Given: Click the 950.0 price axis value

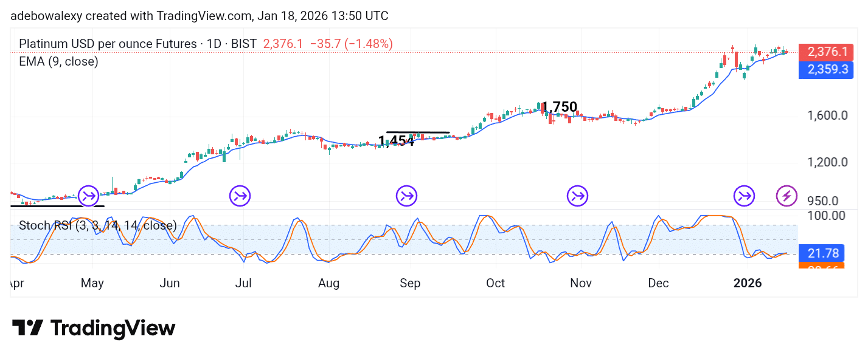Looking at the screenshot, I should click(824, 200).
